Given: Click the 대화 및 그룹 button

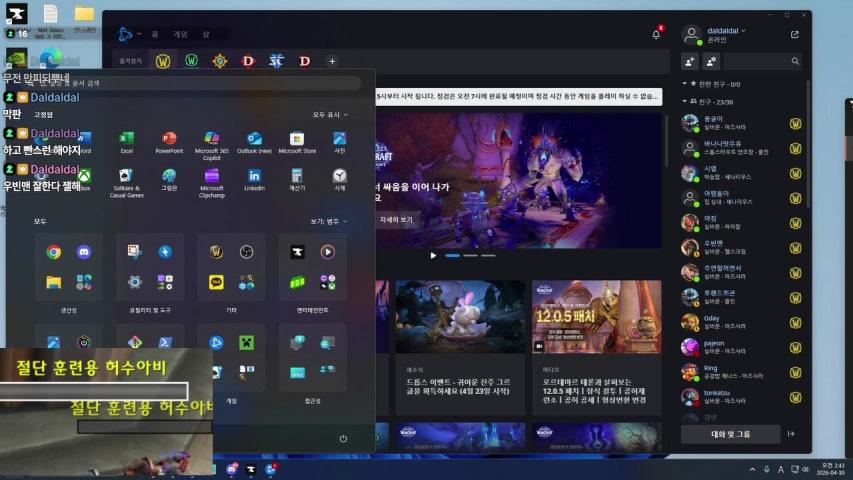Looking at the screenshot, I should (x=743, y=433).
